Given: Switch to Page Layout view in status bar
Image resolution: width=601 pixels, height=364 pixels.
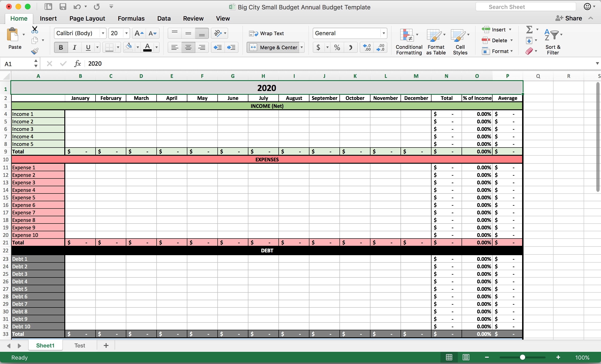Looking at the screenshot, I should pos(466,357).
